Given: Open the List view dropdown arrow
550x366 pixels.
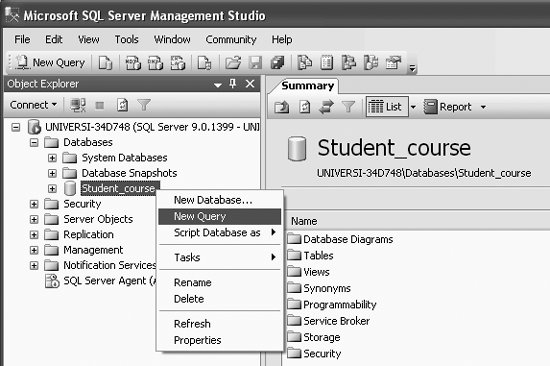Looking at the screenshot, I should [413, 107].
